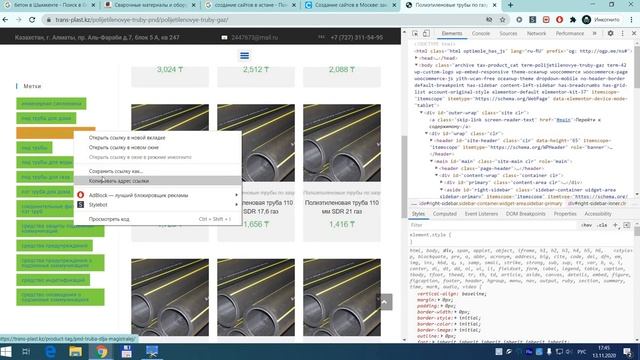Click the 110 мм SDR 21 pipe thumbnail
The width and height of the screenshot is (640, 360).
pyautogui.click(x=342, y=143)
